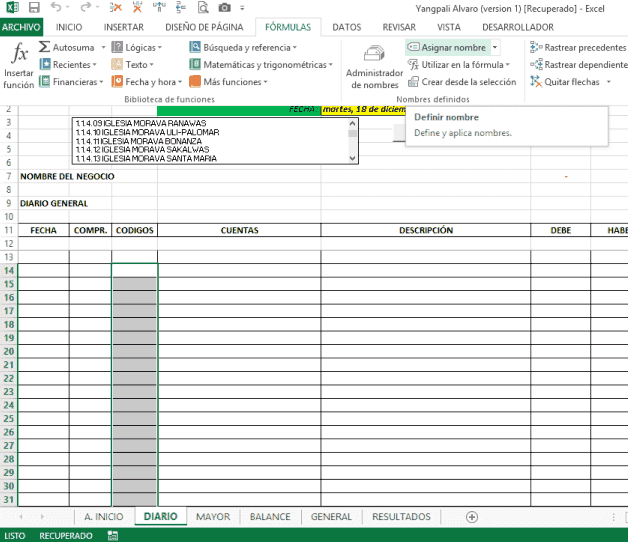The image size is (628, 542).
Task: Expand the Undo history dropdown arrow
Action: [x=67, y=7]
